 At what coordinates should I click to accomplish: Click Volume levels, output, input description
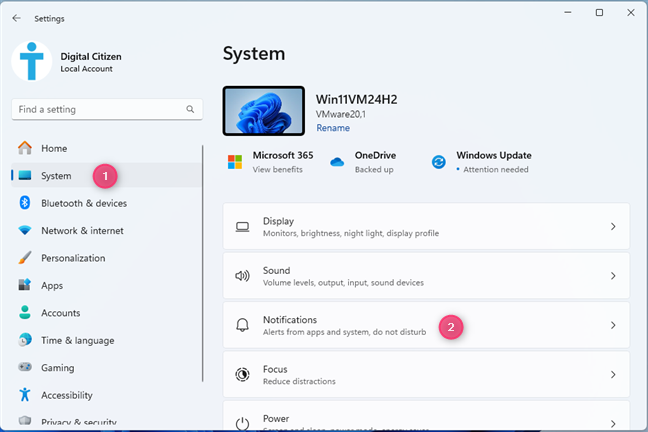(343, 283)
